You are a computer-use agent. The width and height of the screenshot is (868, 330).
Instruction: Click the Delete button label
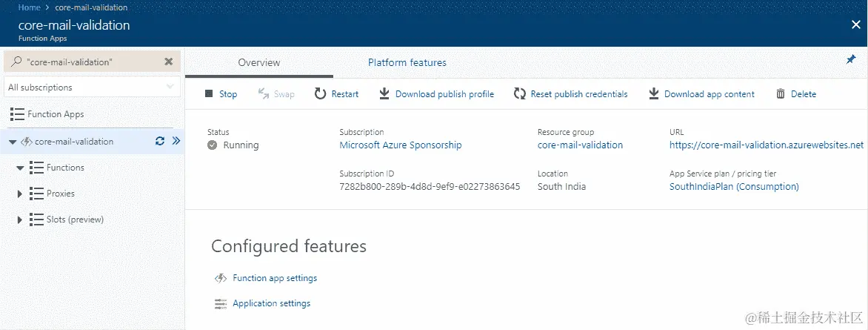[804, 93]
